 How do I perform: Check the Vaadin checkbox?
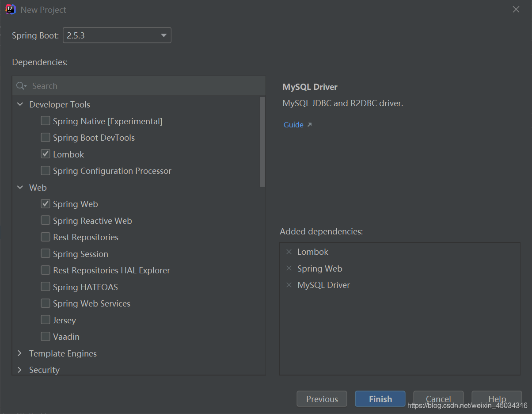[46, 337]
